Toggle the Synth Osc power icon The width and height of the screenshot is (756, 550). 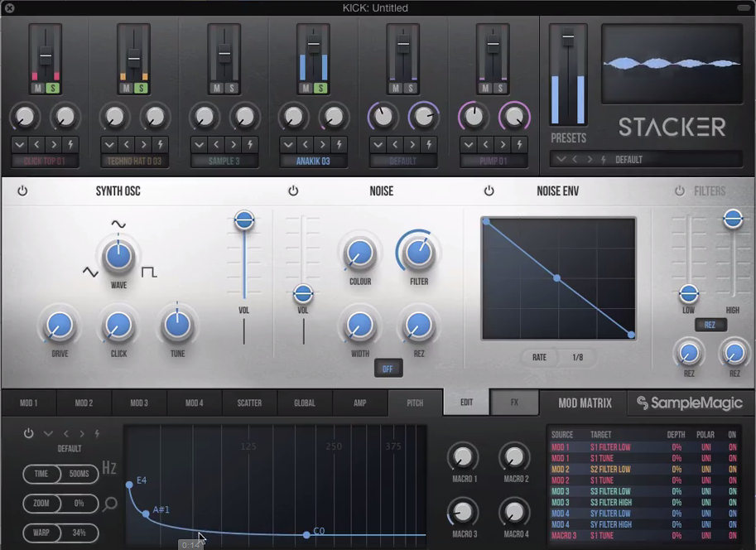[x=22, y=191]
